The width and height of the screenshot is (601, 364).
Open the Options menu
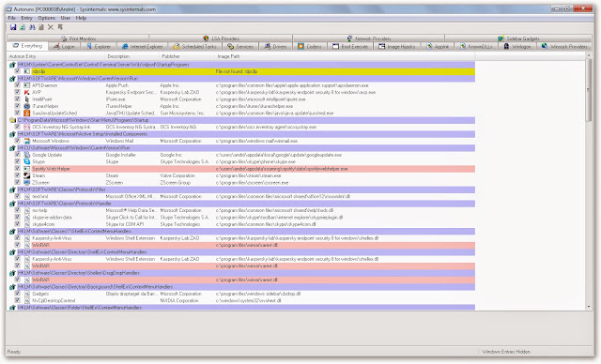[46, 18]
